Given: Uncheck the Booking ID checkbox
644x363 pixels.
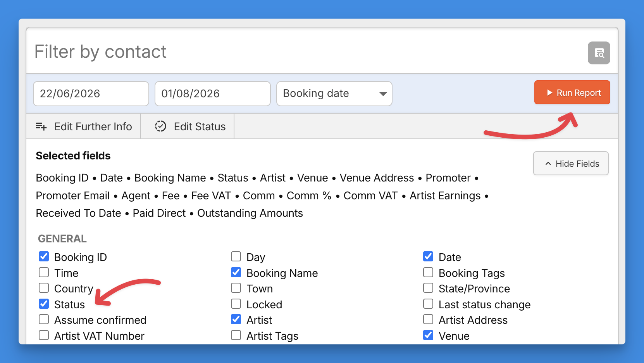Looking at the screenshot, I should (x=44, y=256).
